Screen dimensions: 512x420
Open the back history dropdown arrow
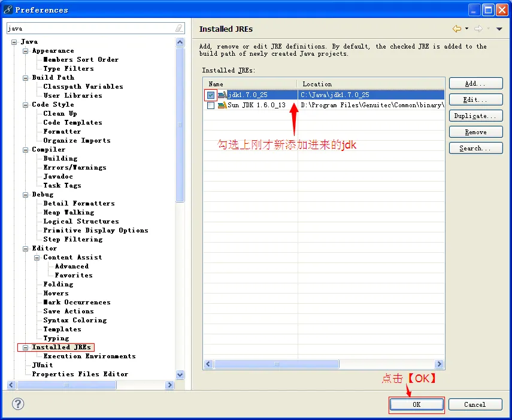(466, 29)
